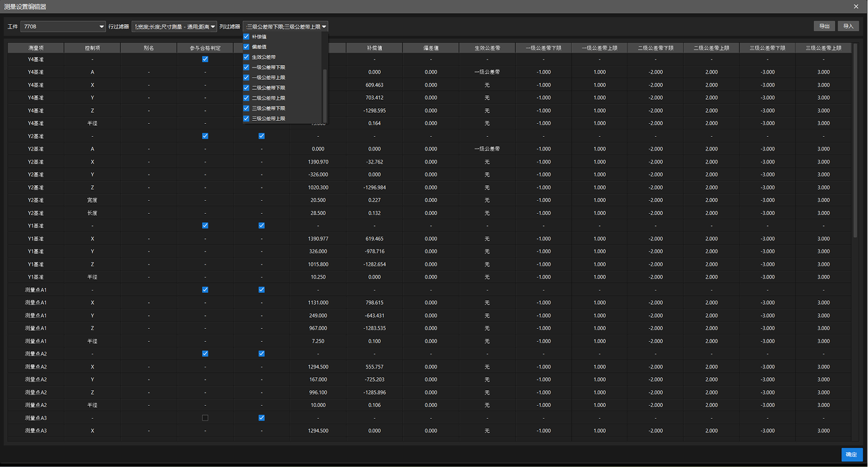The height and width of the screenshot is (467, 868).
Task: Toggle Y1基准 row's second checked box
Action: click(x=261, y=225)
